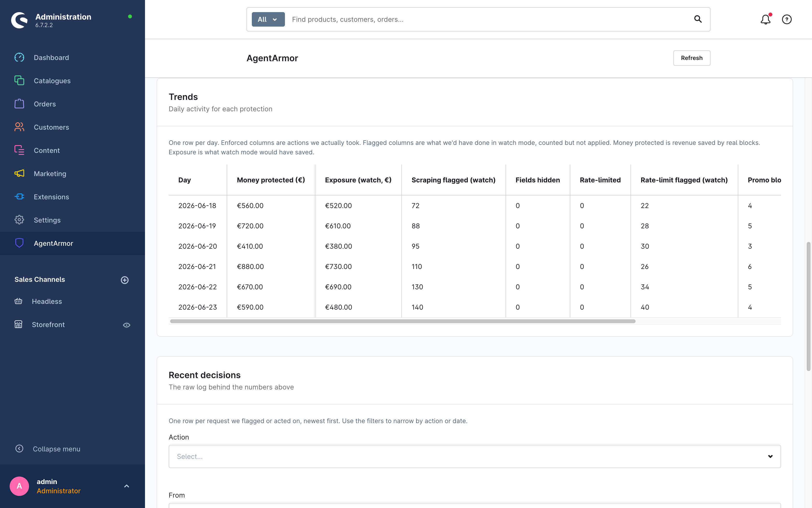Click the Fields hidden column header
The height and width of the screenshot is (508, 812).
coord(537,180)
